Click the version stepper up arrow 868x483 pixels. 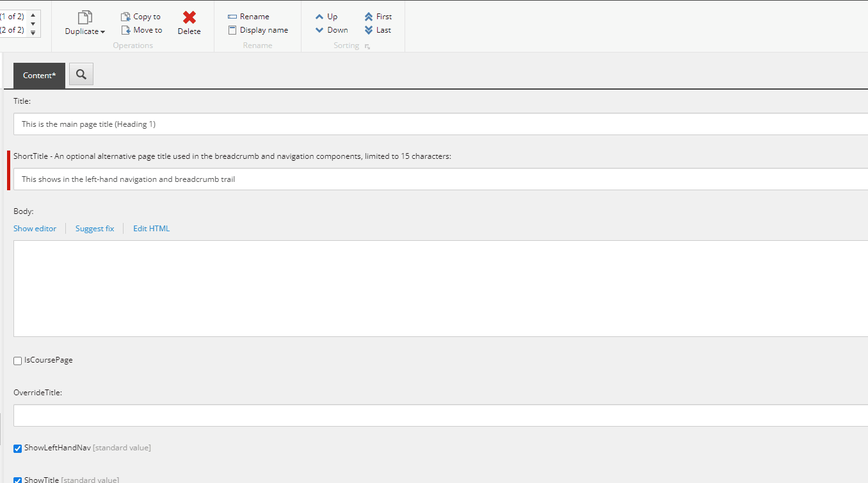coord(32,16)
